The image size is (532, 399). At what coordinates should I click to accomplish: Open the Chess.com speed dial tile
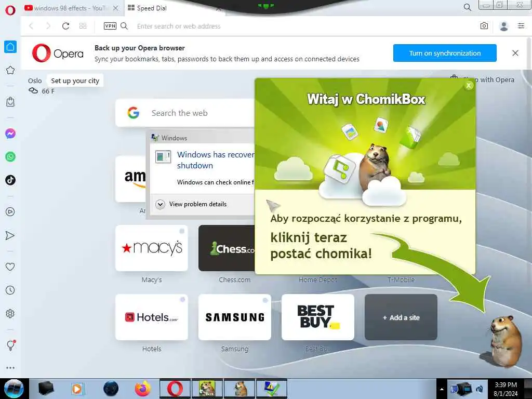click(x=227, y=248)
